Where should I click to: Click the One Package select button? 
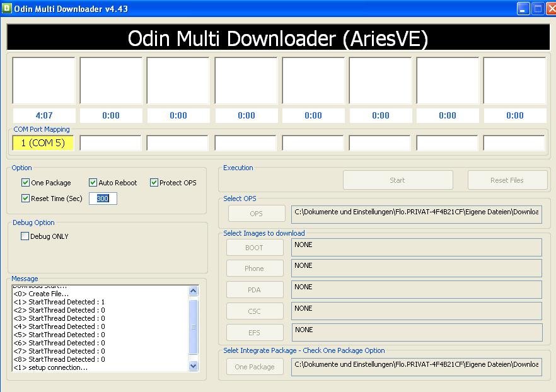[255, 367]
